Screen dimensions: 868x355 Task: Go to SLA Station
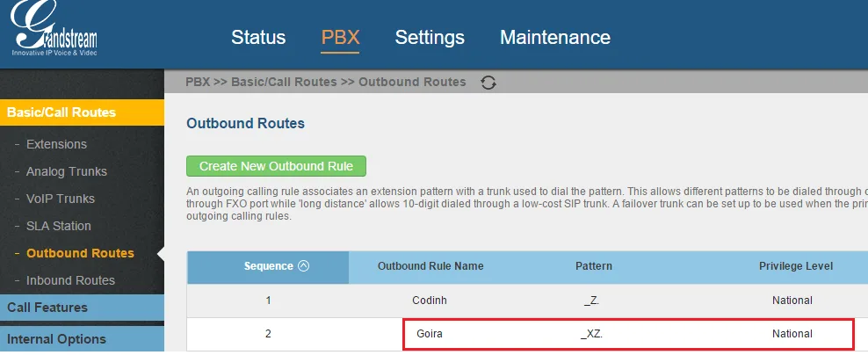pos(59,226)
